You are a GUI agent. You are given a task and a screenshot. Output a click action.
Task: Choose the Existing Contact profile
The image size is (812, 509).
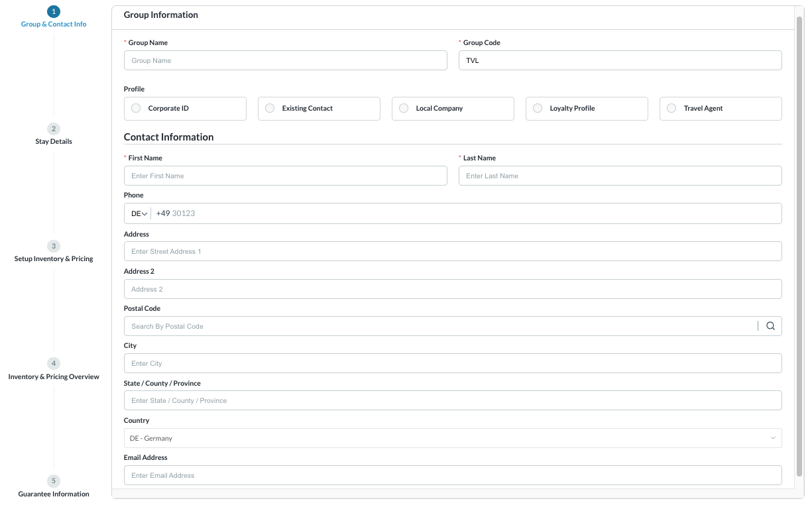point(269,107)
